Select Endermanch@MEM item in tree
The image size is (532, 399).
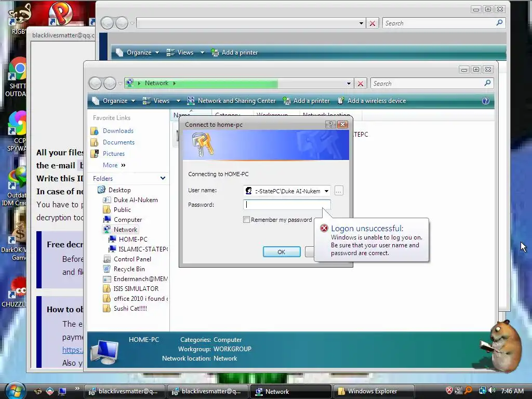pos(140,278)
